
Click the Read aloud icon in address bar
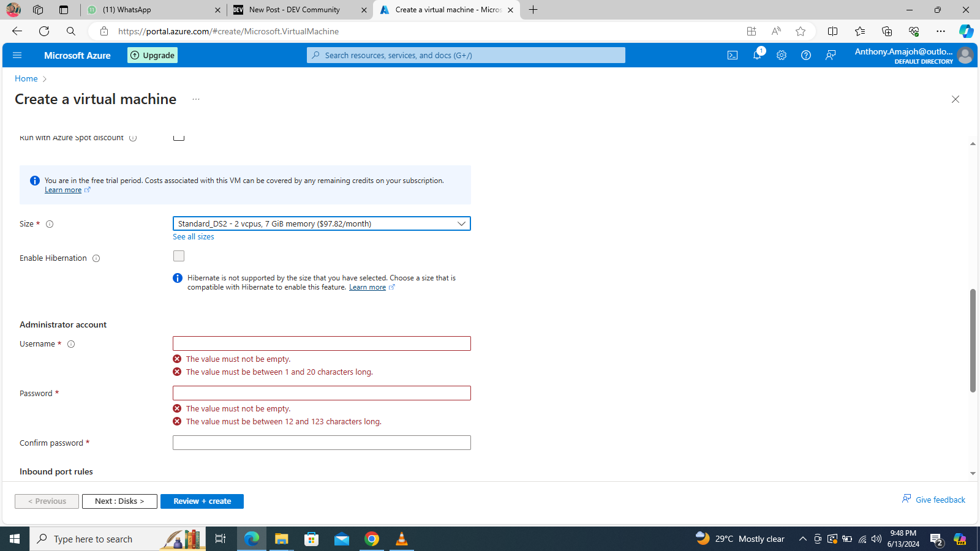point(776,31)
